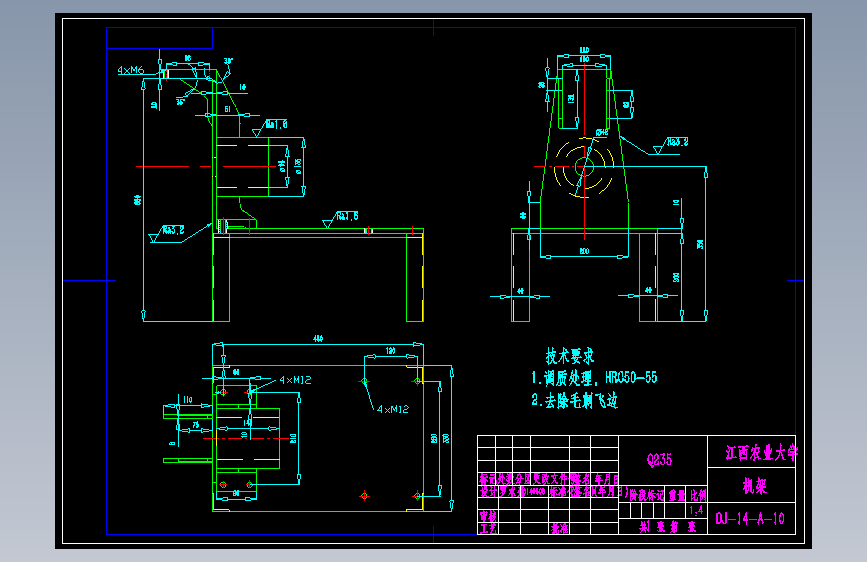
Task: Click the '75' dimension in the plan view
Action: (x=196, y=425)
